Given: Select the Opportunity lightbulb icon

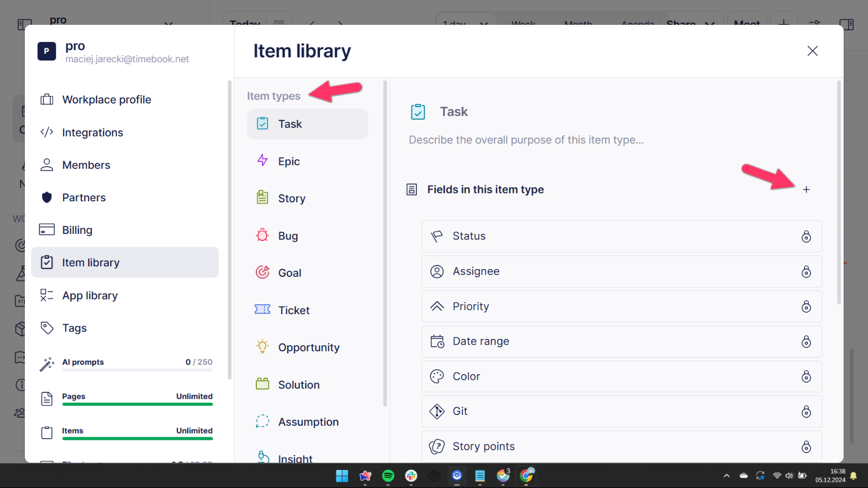Looking at the screenshot, I should pyautogui.click(x=263, y=347).
